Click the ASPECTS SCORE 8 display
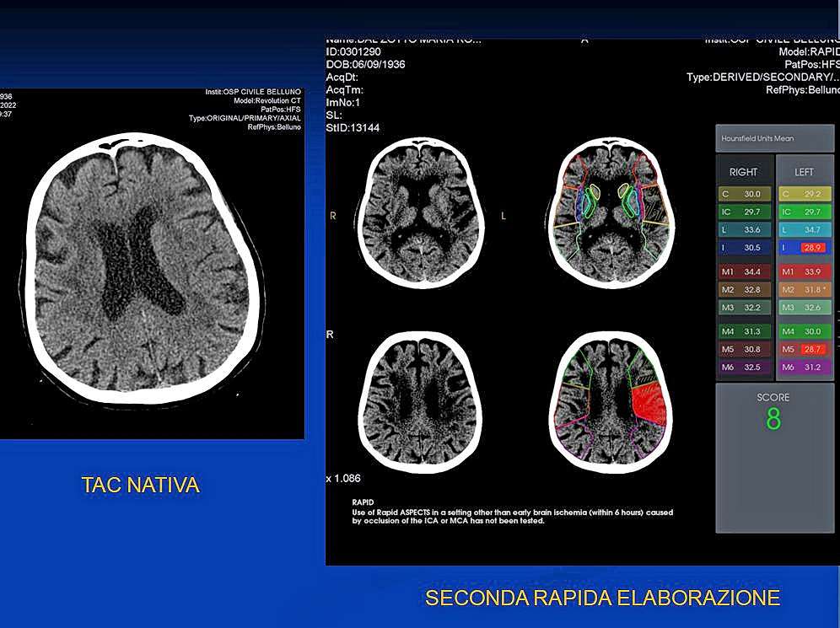The image size is (840, 628). coord(773,411)
